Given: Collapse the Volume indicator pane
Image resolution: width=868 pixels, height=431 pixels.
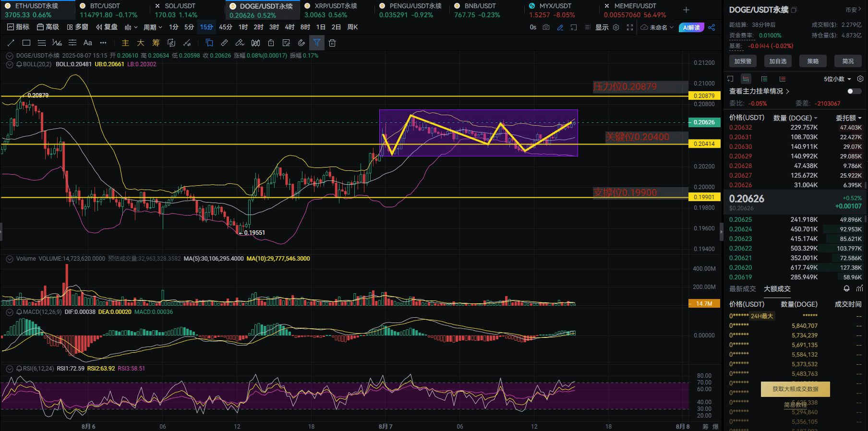Looking at the screenshot, I should (x=9, y=259).
